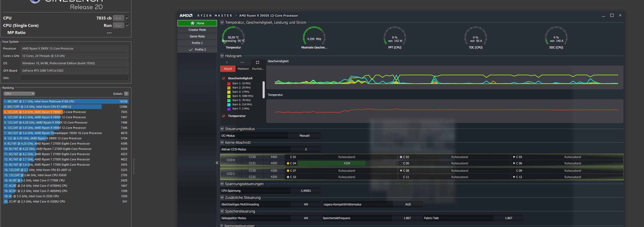Toggle the Geschwindigkeit master checkbox

click(x=224, y=78)
